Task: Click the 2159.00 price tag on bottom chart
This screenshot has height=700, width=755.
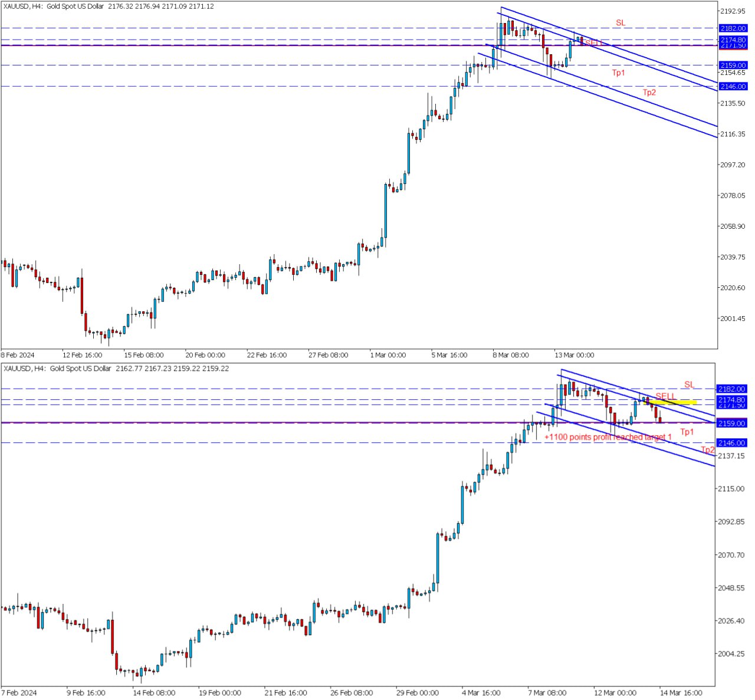Action: click(x=731, y=423)
